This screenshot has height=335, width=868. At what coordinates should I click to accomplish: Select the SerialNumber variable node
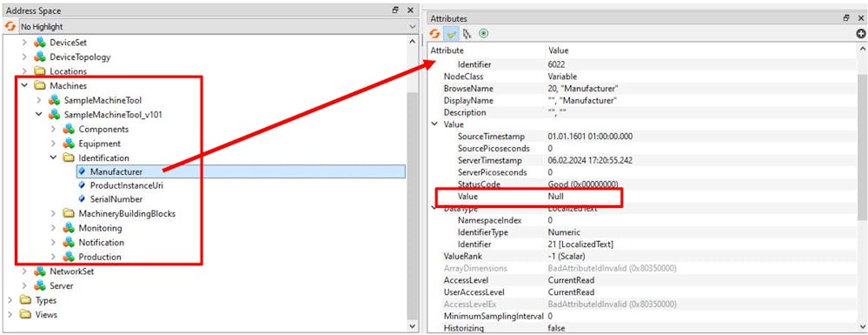tap(116, 198)
